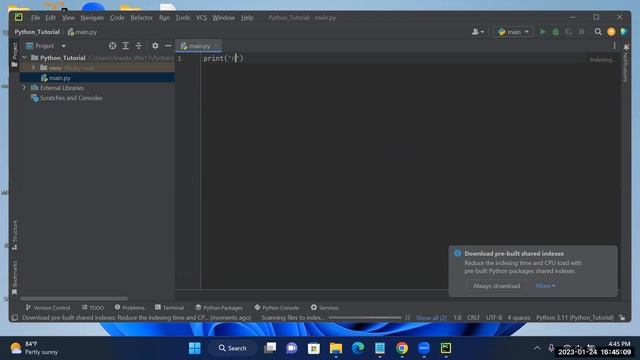640x360 pixels.
Task: Open the Windows Start menu
Action: (195, 348)
